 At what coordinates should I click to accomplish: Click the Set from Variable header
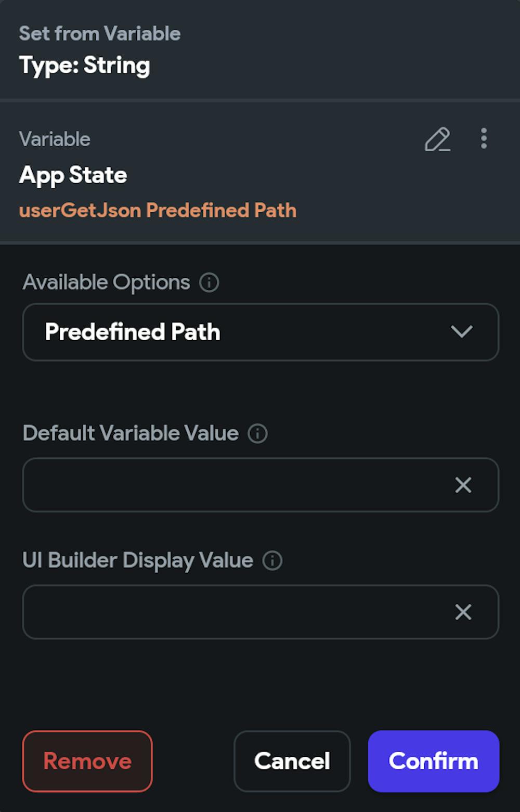coord(100,34)
